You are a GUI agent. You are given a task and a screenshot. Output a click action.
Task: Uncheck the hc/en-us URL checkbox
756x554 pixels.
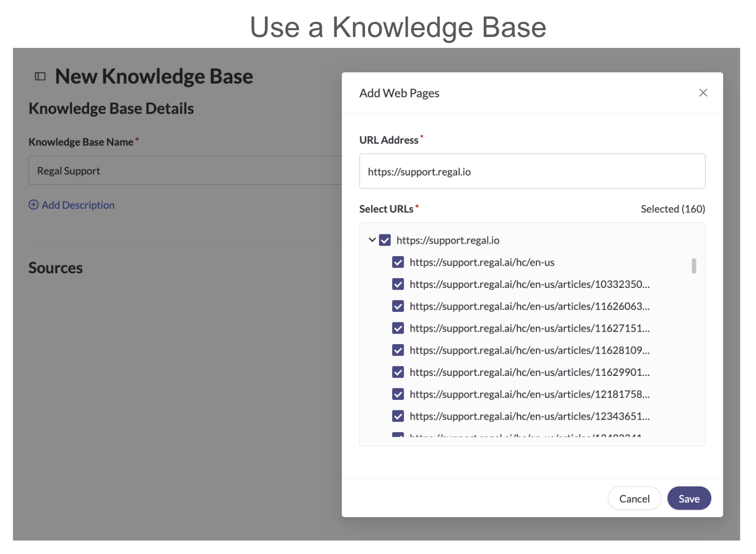coord(398,262)
